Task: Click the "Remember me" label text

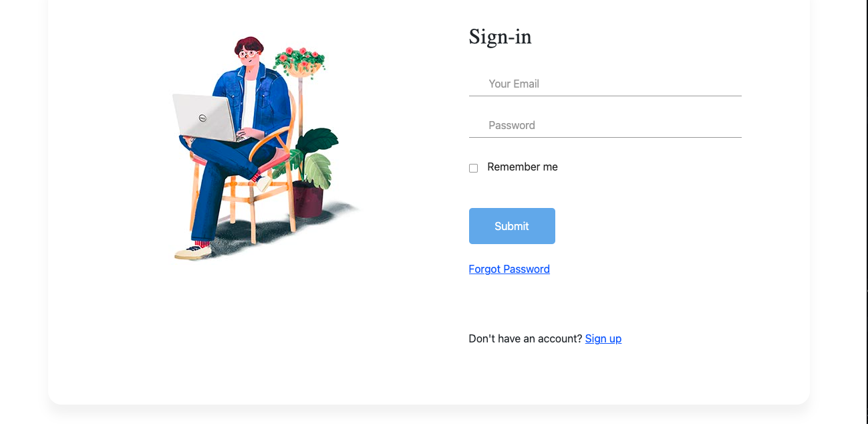Action: (522, 167)
